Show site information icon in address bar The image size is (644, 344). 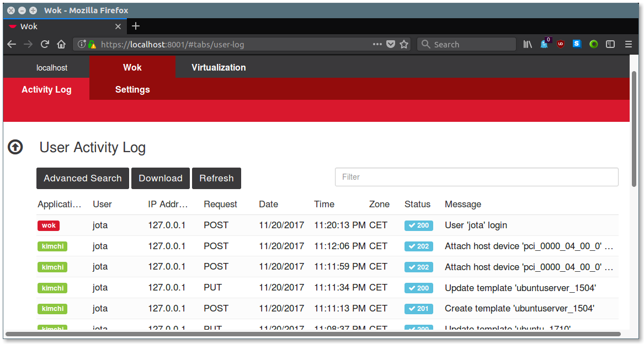point(82,44)
